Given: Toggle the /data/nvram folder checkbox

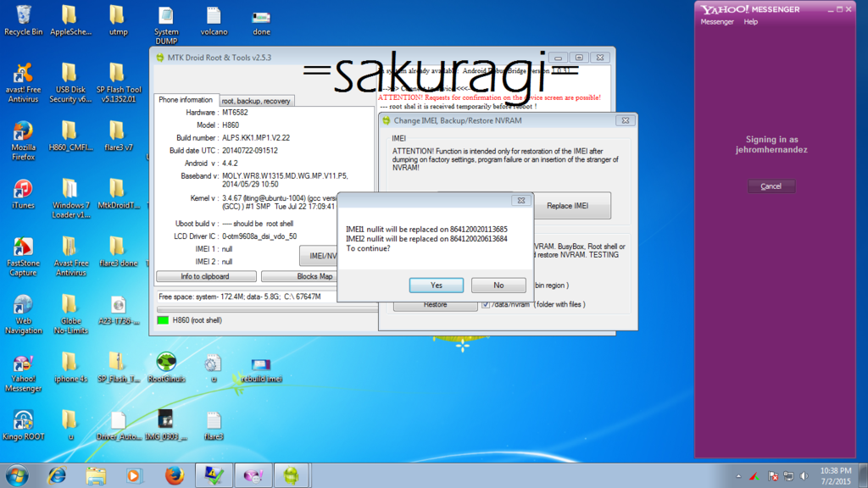Looking at the screenshot, I should point(486,304).
